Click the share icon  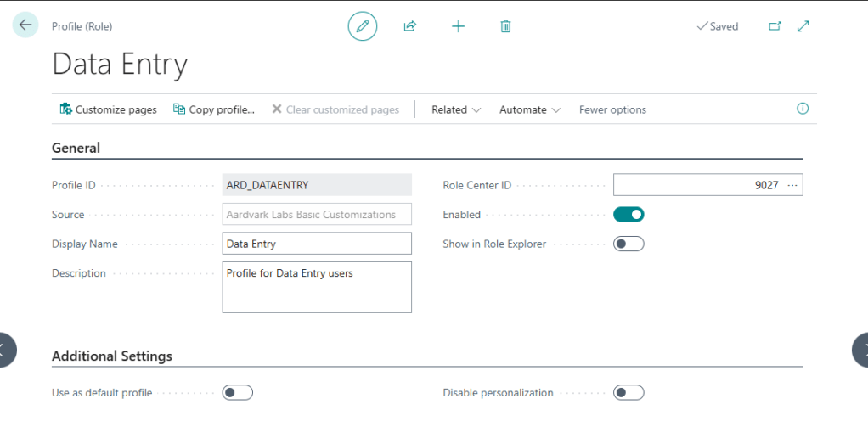pyautogui.click(x=409, y=26)
